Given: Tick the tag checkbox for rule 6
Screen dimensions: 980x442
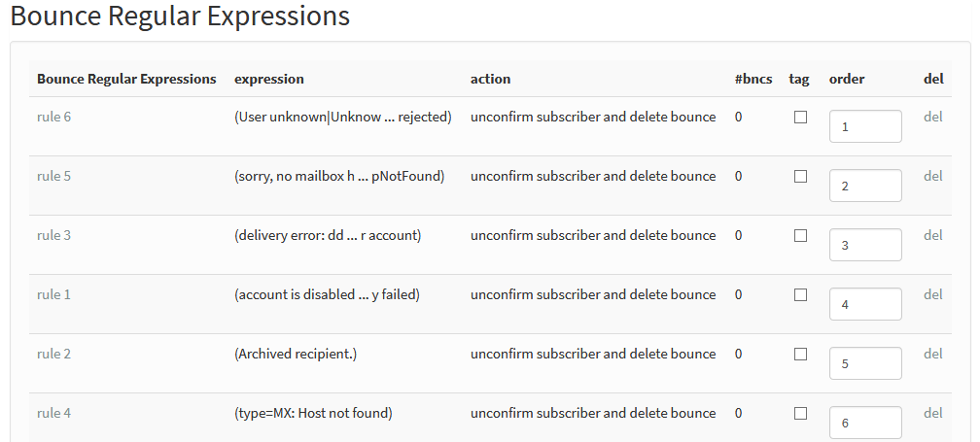Looking at the screenshot, I should point(800,117).
